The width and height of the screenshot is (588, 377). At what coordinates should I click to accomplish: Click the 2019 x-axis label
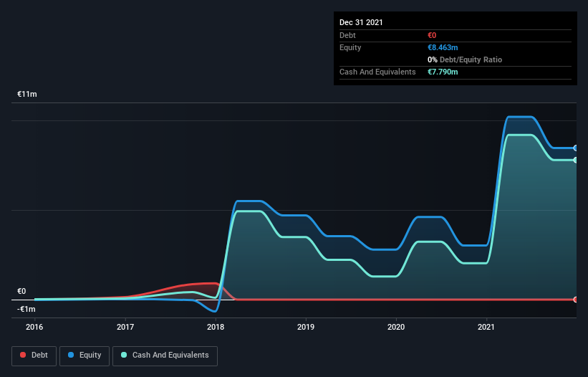[x=306, y=327]
